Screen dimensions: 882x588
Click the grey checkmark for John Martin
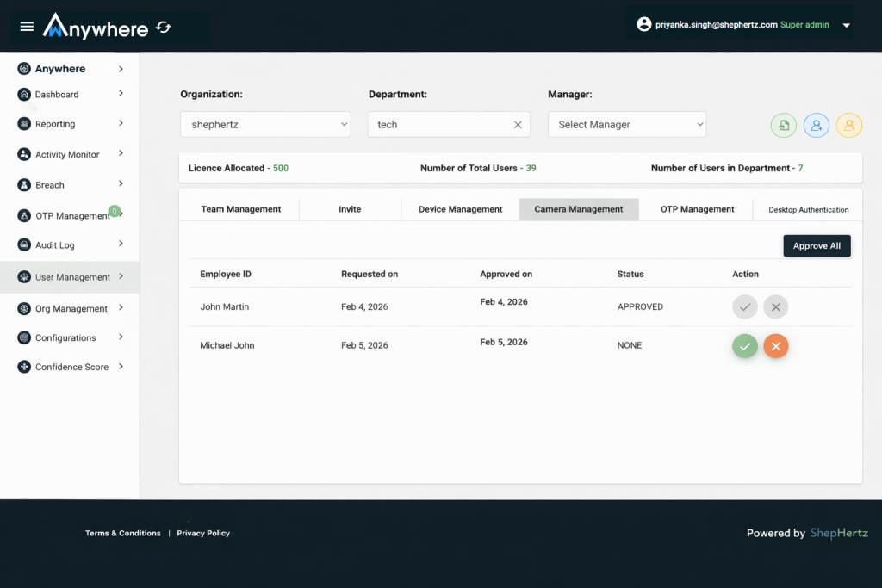click(x=745, y=307)
